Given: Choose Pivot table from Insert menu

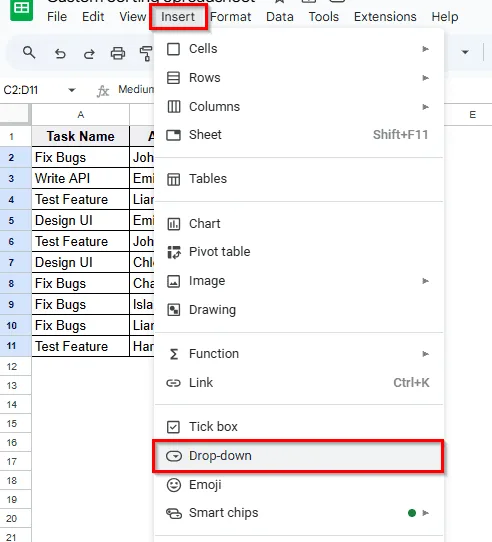Looking at the screenshot, I should pos(298,252).
